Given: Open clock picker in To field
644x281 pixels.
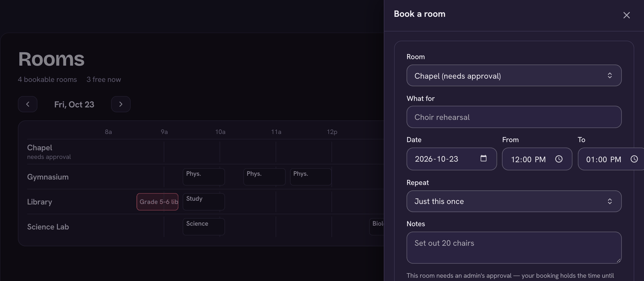Looking at the screenshot, I should click(x=634, y=159).
